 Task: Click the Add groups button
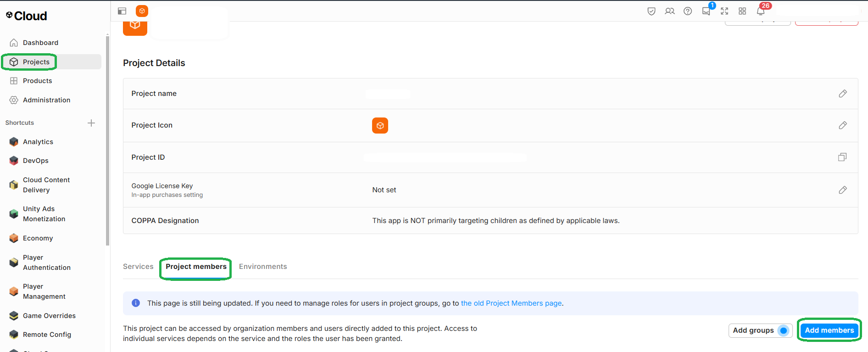(760, 330)
